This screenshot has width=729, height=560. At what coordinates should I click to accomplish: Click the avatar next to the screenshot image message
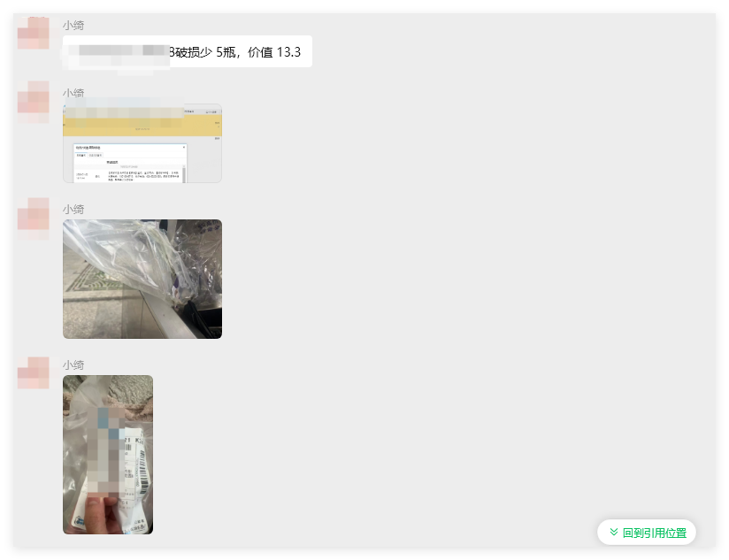[x=34, y=100]
